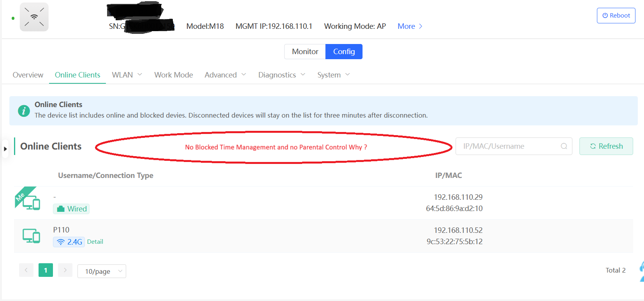Click the search magnifier icon
Screen dimensions: 644x301
(x=563, y=146)
